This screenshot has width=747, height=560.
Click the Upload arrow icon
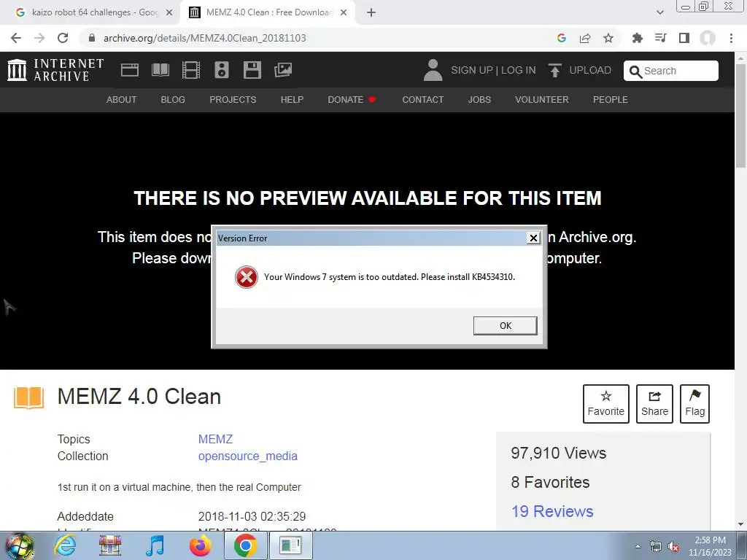point(554,70)
